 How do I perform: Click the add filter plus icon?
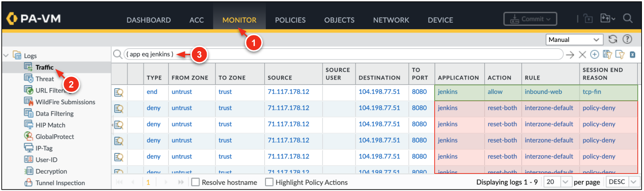[x=594, y=54]
